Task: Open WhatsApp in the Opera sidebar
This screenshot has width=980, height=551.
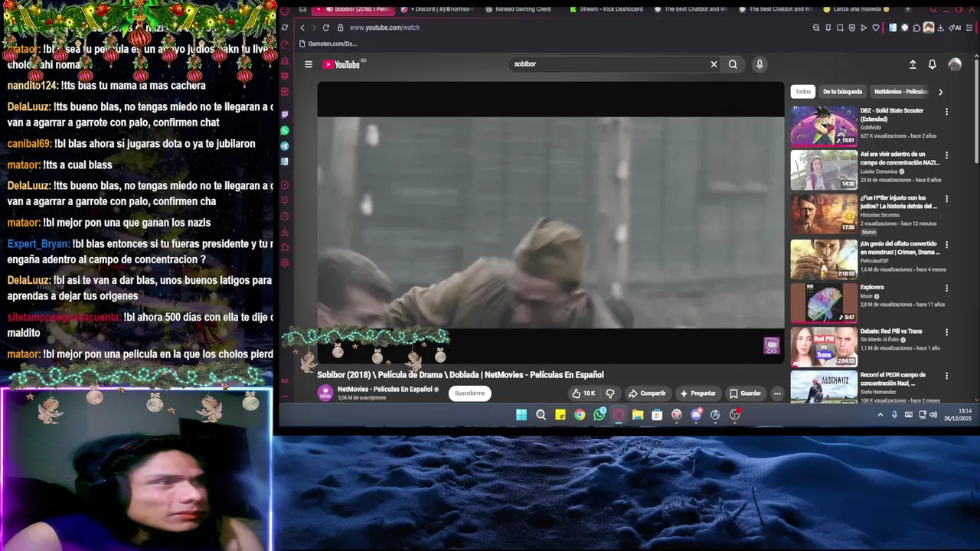Action: pos(285,131)
